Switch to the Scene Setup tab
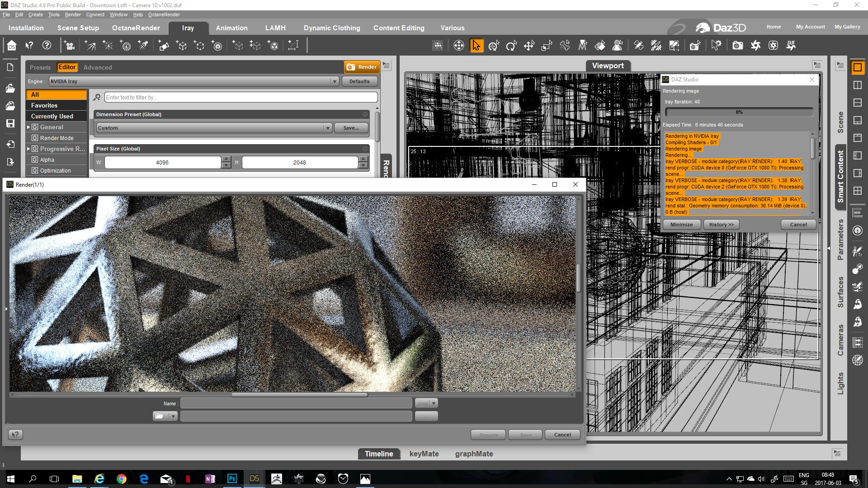 78,28
